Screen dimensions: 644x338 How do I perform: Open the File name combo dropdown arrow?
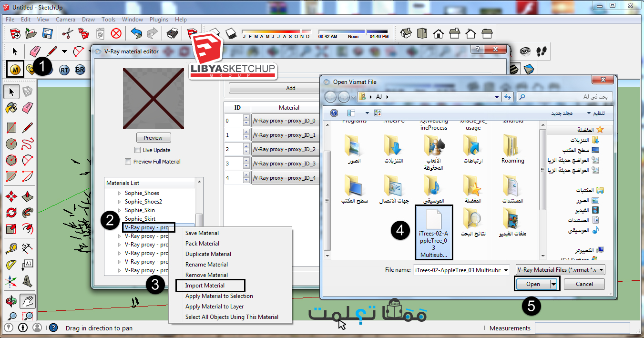[506, 270]
